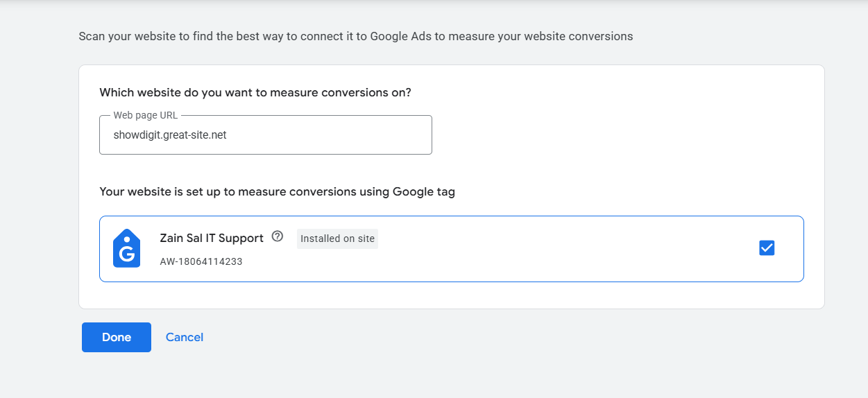
Task: Click the Google tag setup status text
Action: tap(278, 192)
